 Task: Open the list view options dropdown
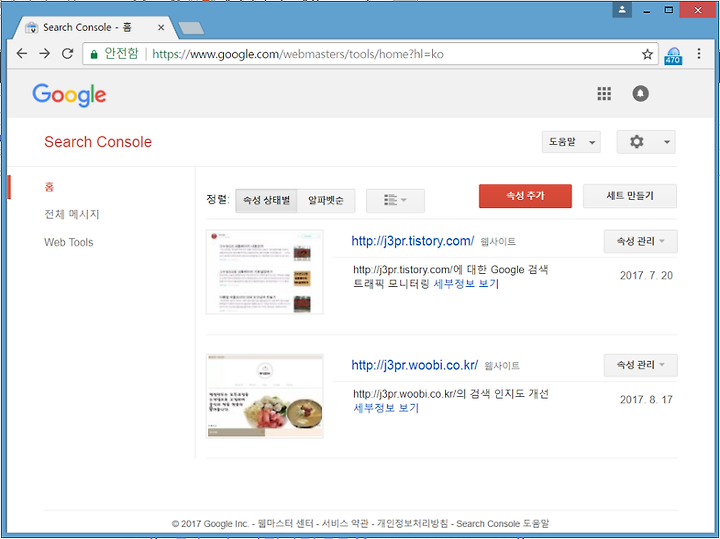395,200
